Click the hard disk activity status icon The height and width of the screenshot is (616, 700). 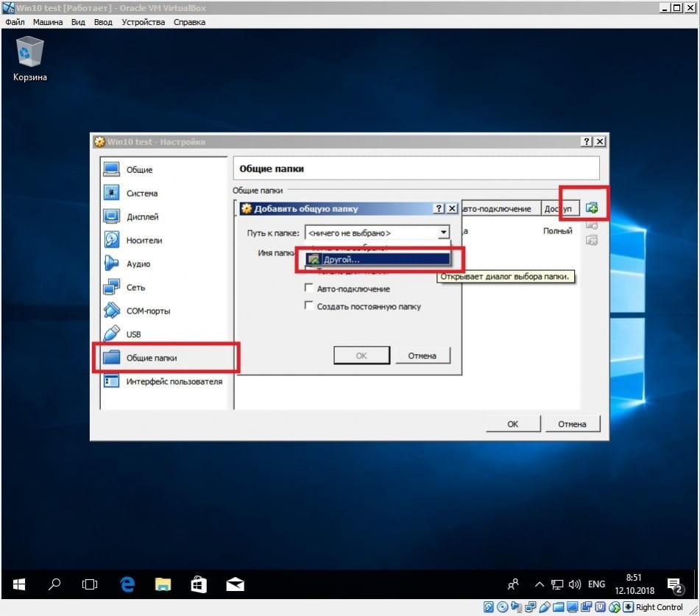[x=489, y=607]
